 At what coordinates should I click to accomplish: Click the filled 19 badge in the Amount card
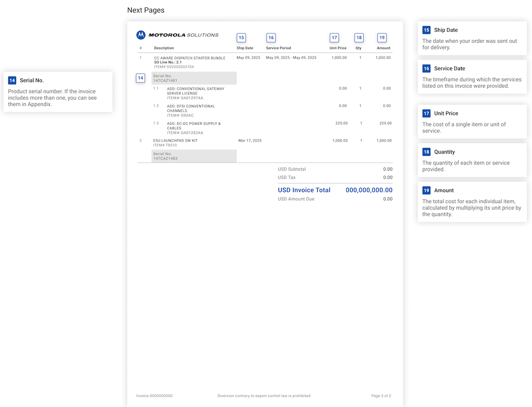[426, 190]
